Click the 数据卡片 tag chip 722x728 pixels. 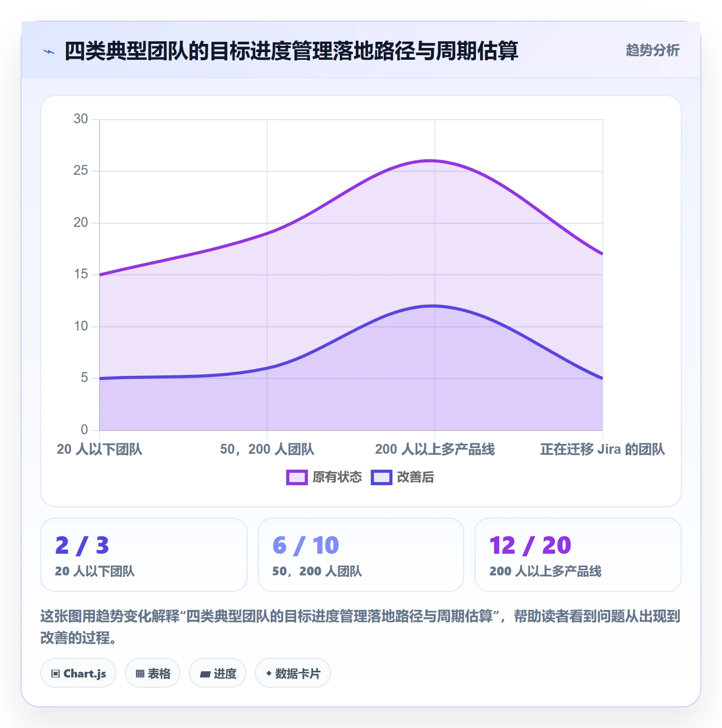[x=293, y=673]
